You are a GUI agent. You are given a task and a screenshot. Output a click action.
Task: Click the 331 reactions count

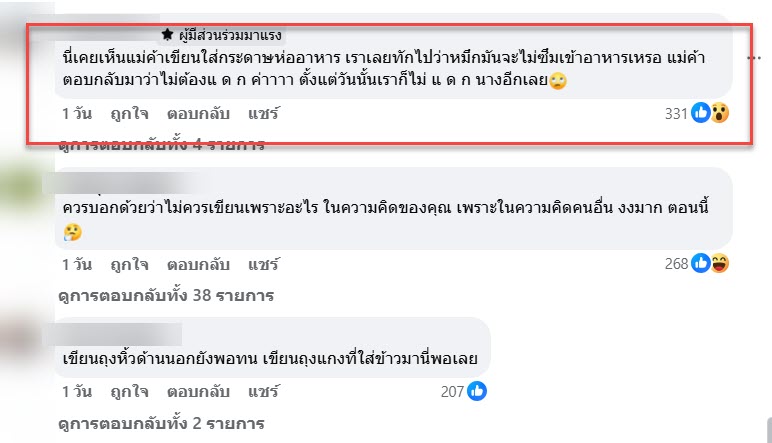point(676,114)
